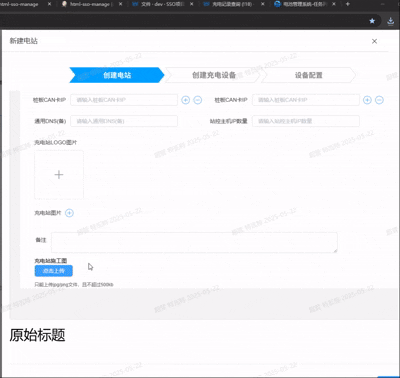The height and width of the screenshot is (378, 400).
Task: Bookmark this page with the star icon
Action: click(x=372, y=21)
